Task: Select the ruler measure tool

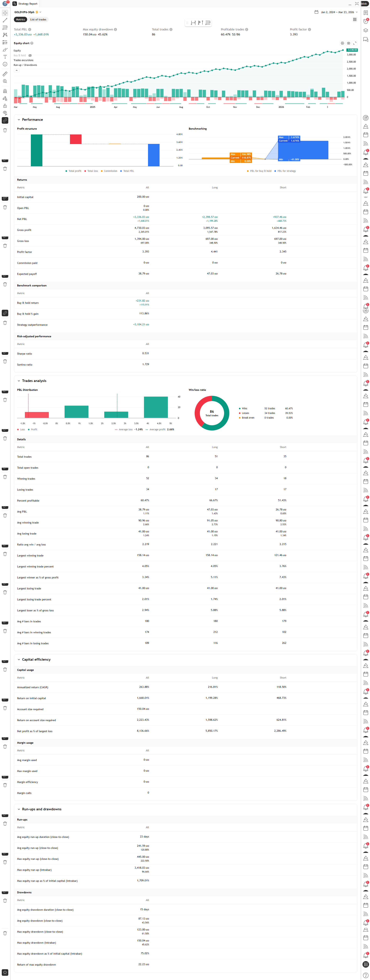Action: coord(5,74)
